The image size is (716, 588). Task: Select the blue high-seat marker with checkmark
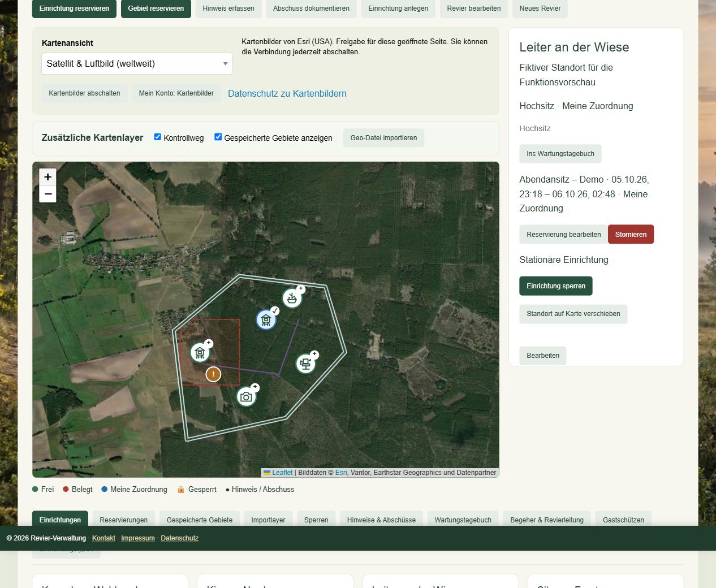pyautogui.click(x=266, y=320)
